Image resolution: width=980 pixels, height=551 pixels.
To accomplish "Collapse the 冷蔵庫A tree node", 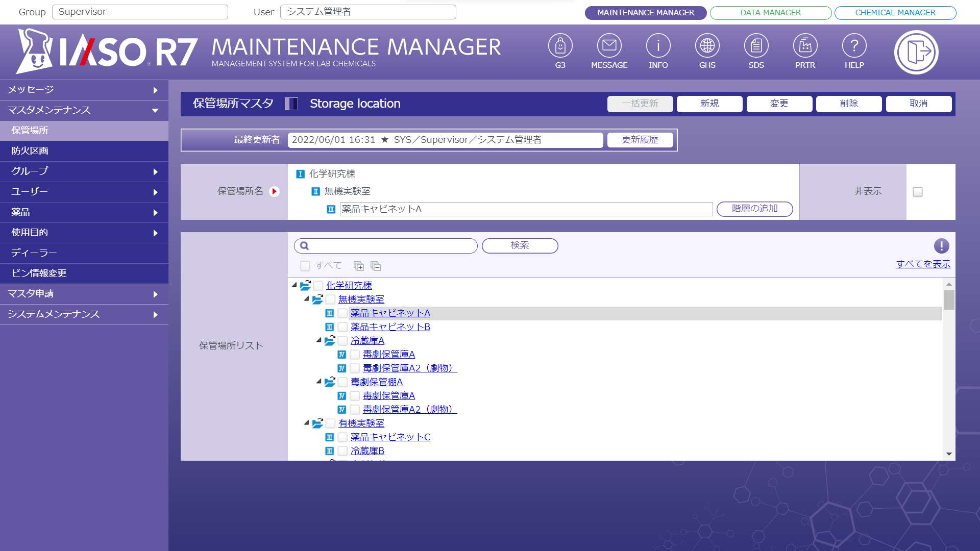I will click(318, 340).
